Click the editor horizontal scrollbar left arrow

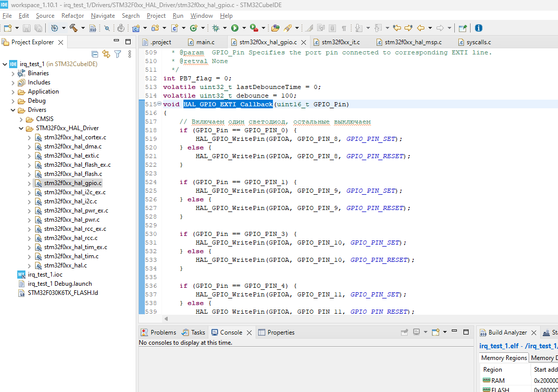tap(166, 319)
